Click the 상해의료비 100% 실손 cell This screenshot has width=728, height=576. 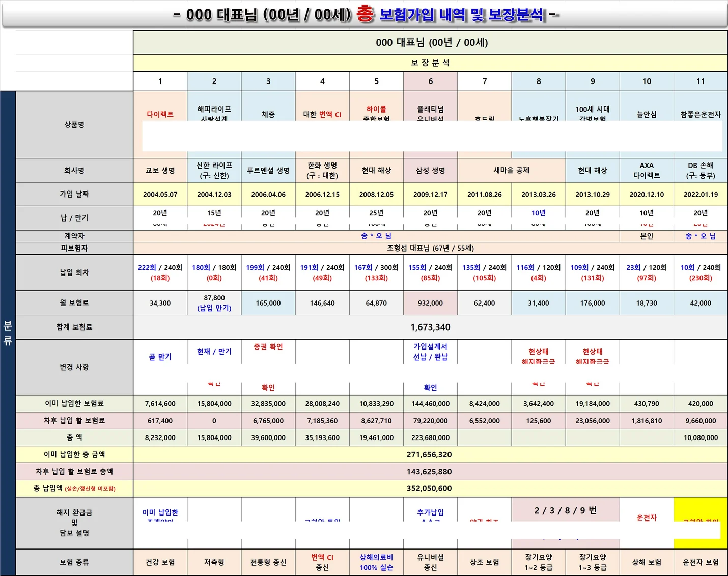pyautogui.click(x=376, y=562)
